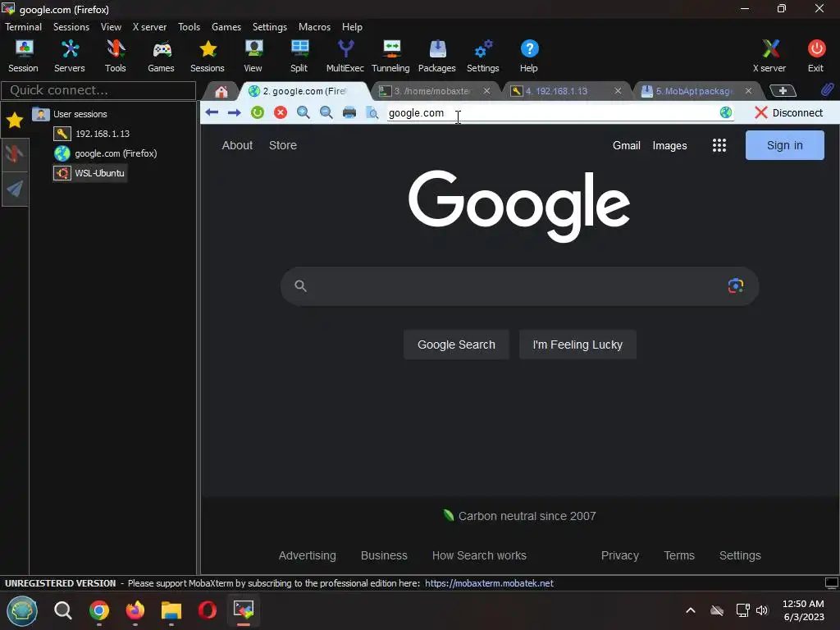This screenshot has width=840, height=630.
Task: Click the Quick connect input field
Action: [98, 90]
